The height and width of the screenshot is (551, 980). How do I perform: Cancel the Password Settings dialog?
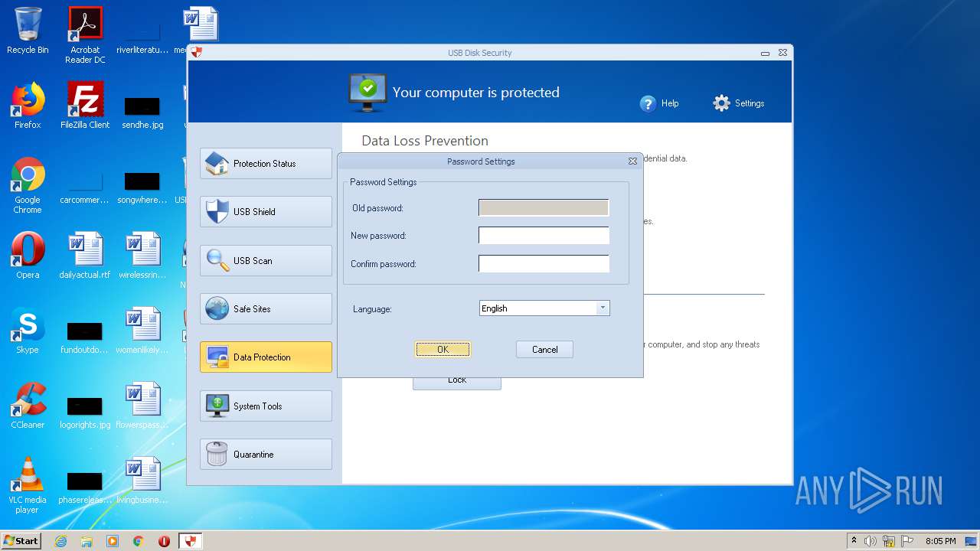544,350
